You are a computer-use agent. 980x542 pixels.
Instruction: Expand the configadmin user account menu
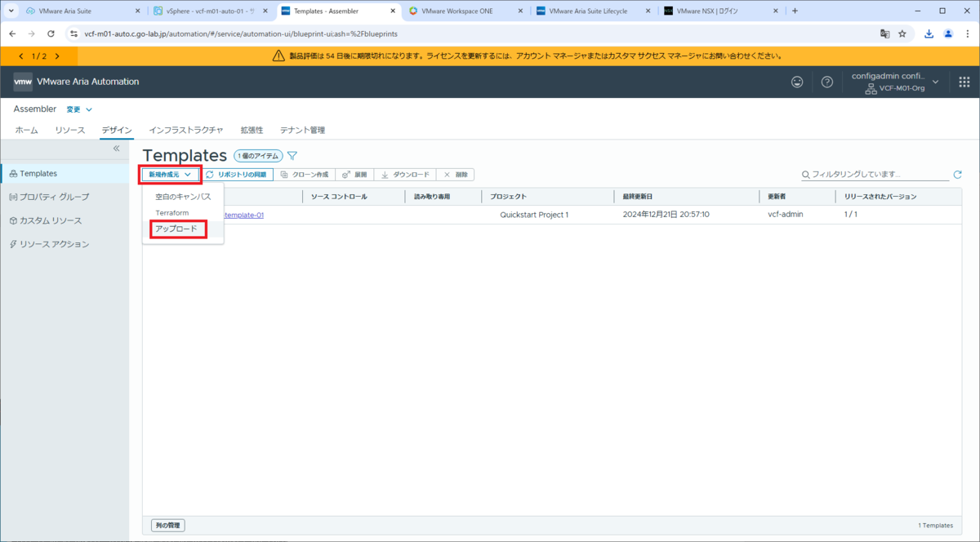coord(894,82)
